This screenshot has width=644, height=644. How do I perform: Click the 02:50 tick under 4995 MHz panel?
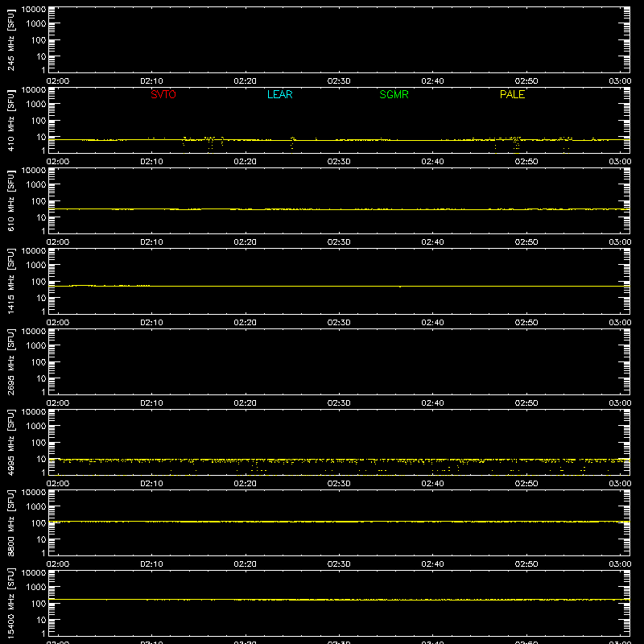(x=526, y=484)
